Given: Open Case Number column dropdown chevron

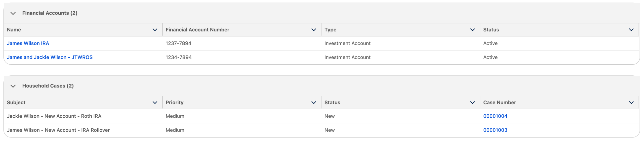Looking at the screenshot, I should [x=631, y=103].
